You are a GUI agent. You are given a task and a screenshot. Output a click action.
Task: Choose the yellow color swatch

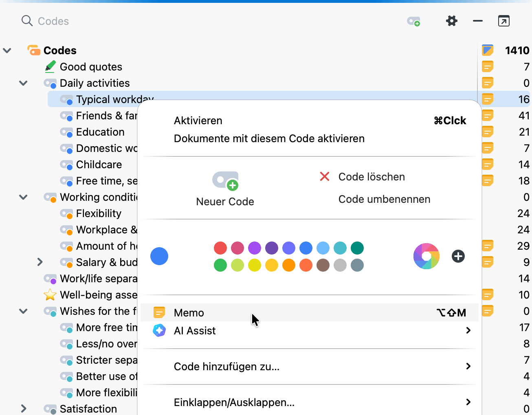click(x=255, y=265)
